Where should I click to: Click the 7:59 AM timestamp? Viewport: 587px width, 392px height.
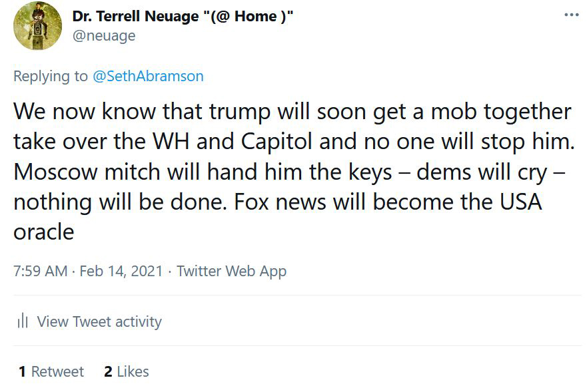[x=40, y=271]
